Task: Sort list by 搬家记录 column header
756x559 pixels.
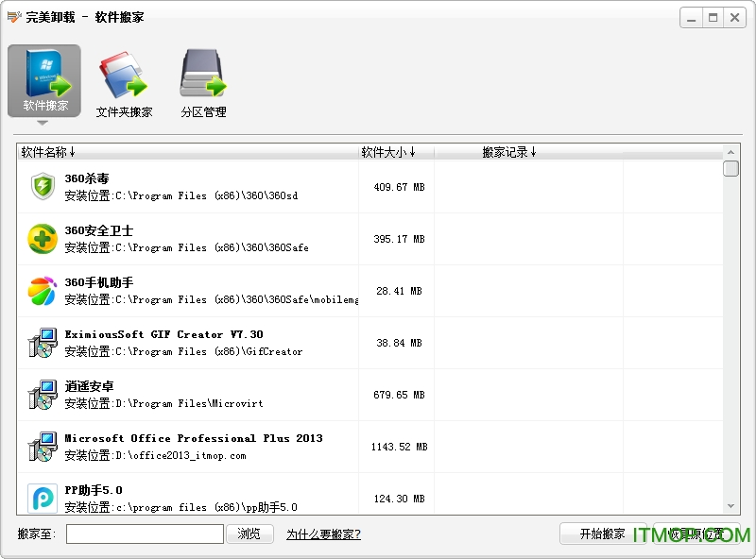Action: coord(508,152)
